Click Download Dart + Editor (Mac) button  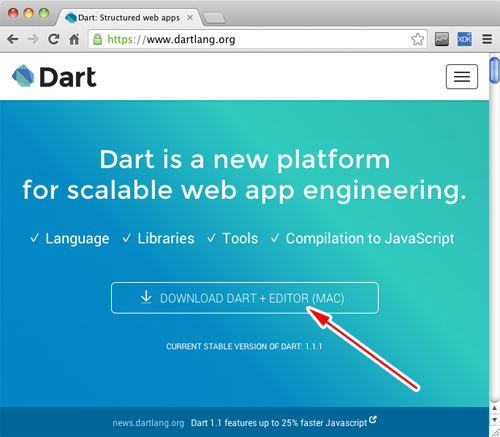(245, 298)
